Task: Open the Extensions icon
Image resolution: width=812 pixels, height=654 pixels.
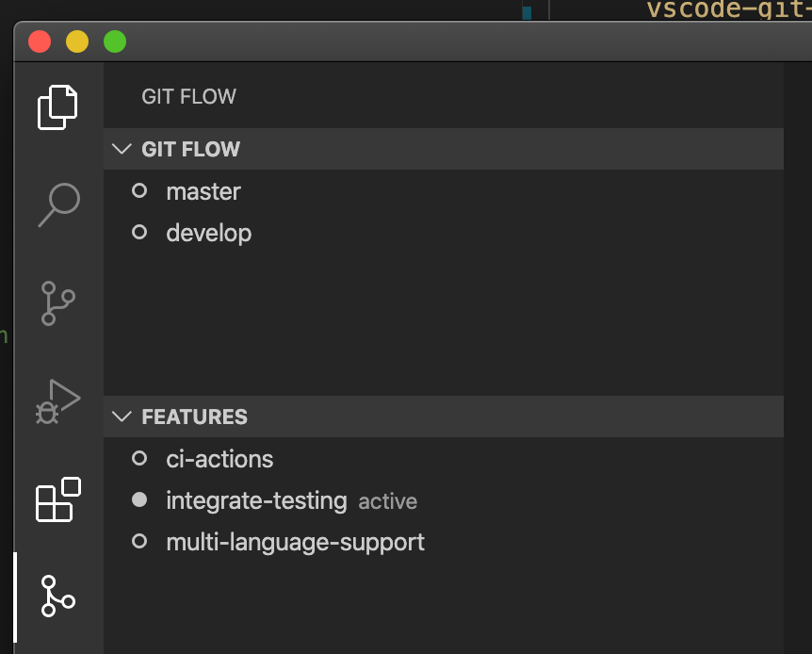Action: (57, 499)
